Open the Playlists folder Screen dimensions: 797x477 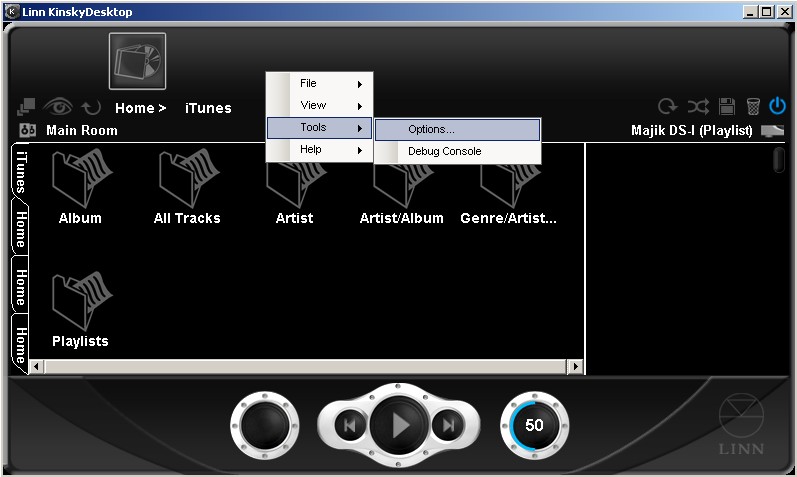[80, 310]
